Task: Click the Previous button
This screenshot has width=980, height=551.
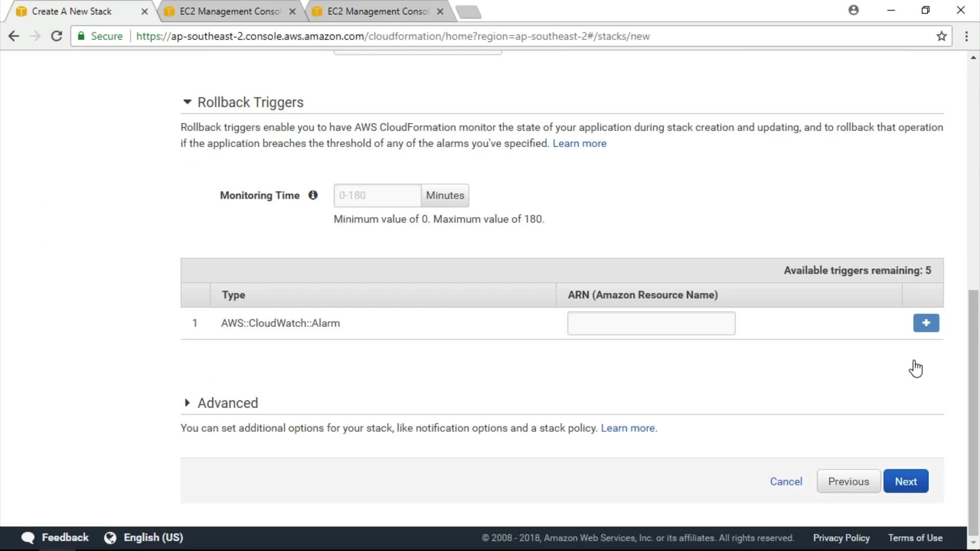Action: point(848,481)
